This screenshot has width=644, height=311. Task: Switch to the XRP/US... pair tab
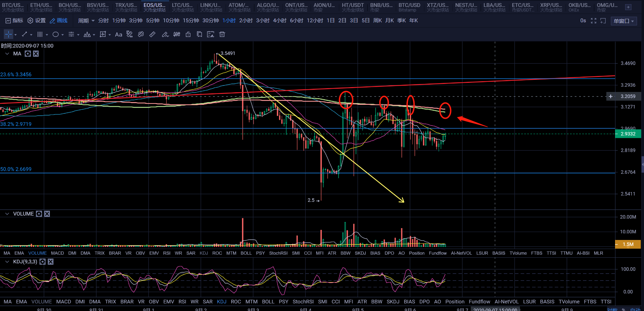[551, 7]
